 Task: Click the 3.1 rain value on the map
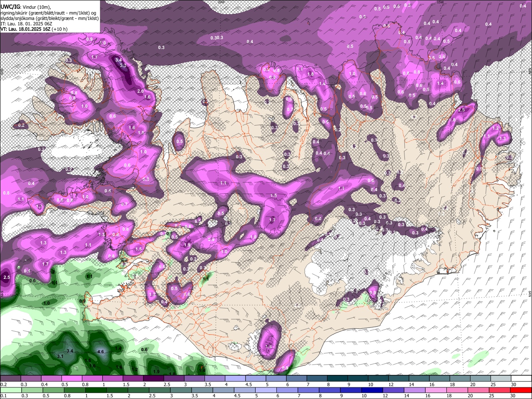60,356
